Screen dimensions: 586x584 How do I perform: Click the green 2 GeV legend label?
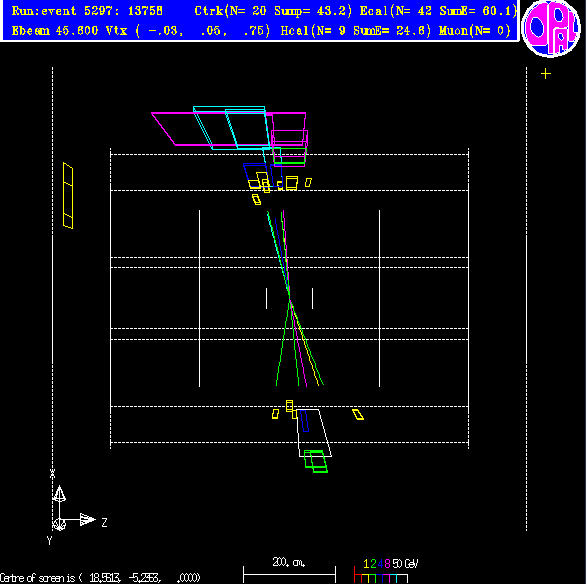pos(373,563)
